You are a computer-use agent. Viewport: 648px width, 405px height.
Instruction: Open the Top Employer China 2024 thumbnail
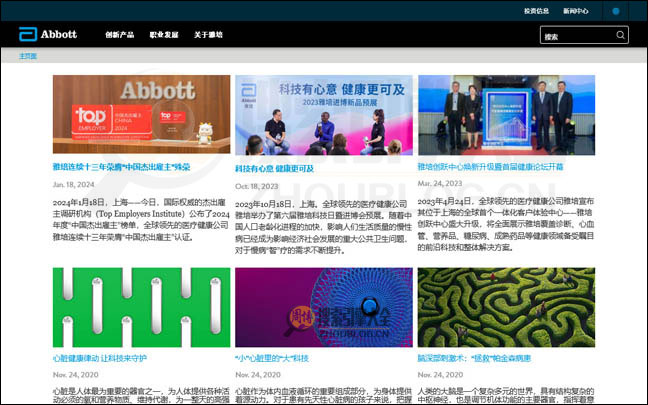pos(141,114)
